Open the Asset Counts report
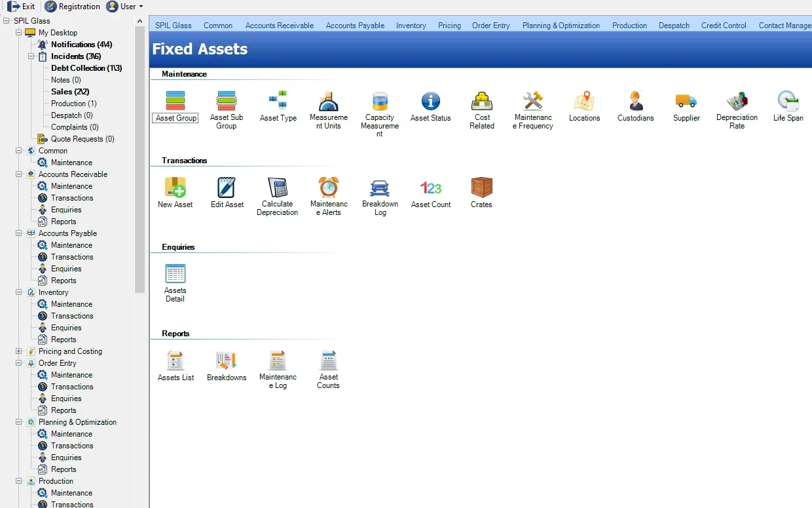The height and width of the screenshot is (508, 812). [329, 361]
